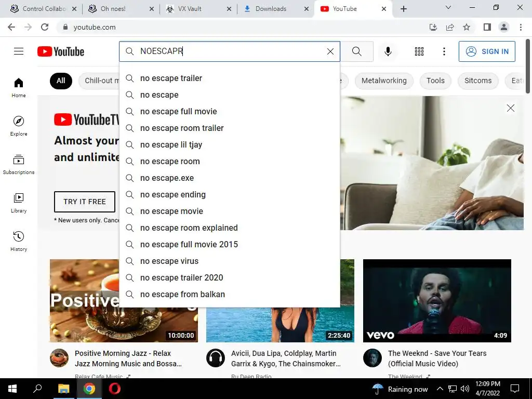The image size is (532, 399).
Task: Open YouTube settings three-dot menu
Action: tap(444, 51)
